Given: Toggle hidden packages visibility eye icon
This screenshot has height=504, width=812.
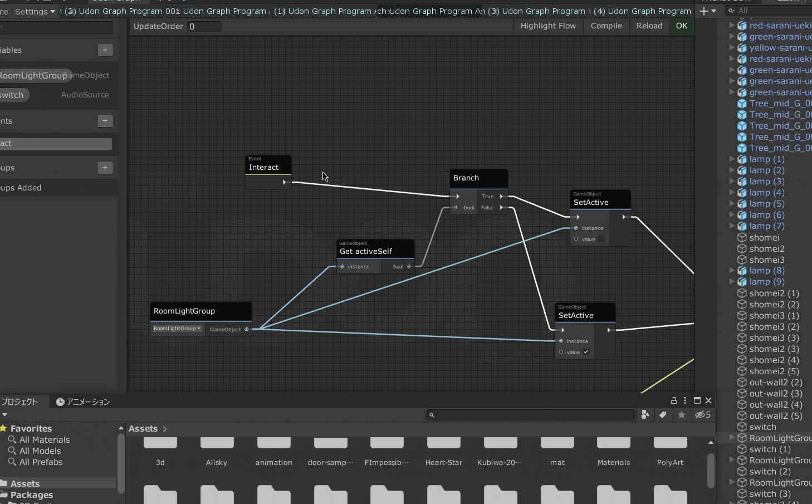Looking at the screenshot, I should pyautogui.click(x=702, y=415).
